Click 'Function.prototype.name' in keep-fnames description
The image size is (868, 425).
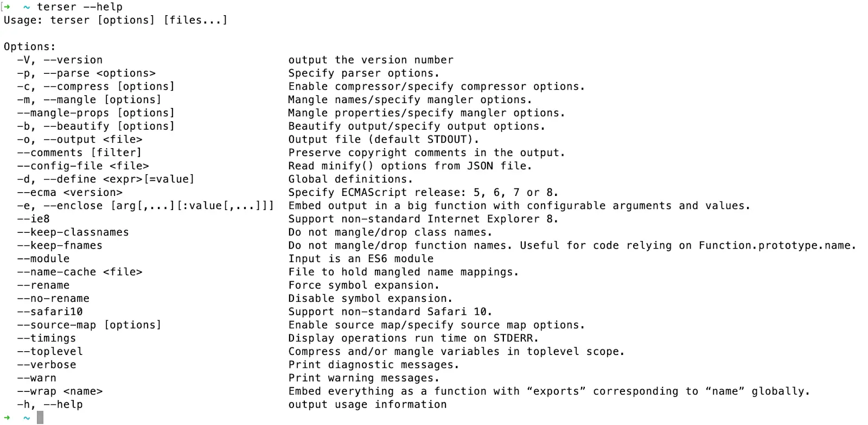click(x=775, y=246)
